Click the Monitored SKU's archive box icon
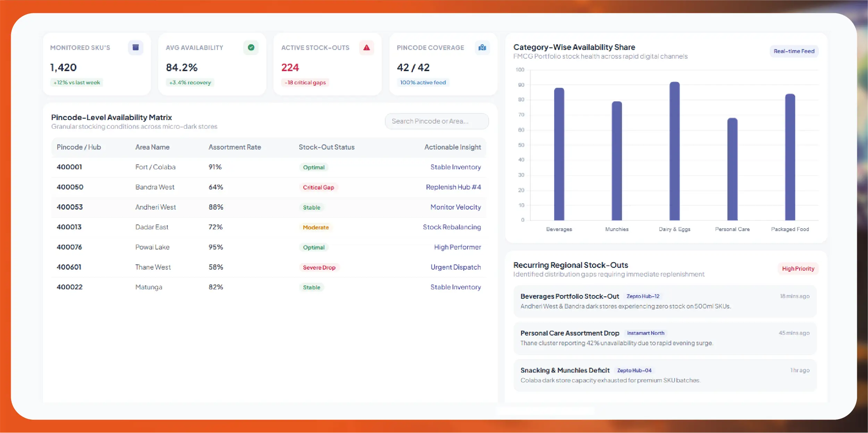 pos(136,48)
